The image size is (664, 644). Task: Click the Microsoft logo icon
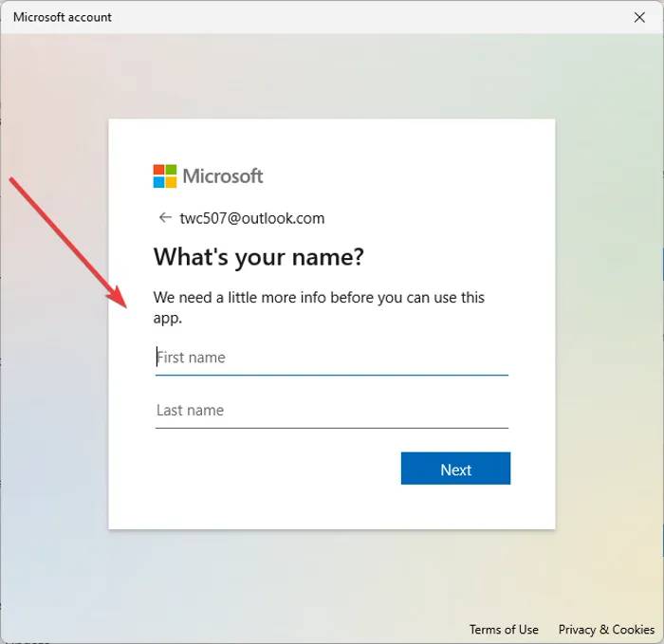click(165, 176)
